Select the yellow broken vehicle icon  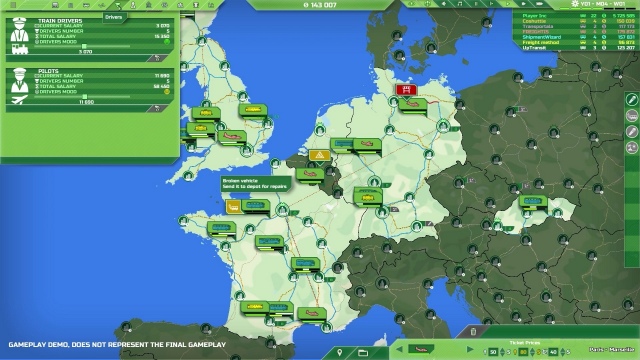tap(233, 207)
